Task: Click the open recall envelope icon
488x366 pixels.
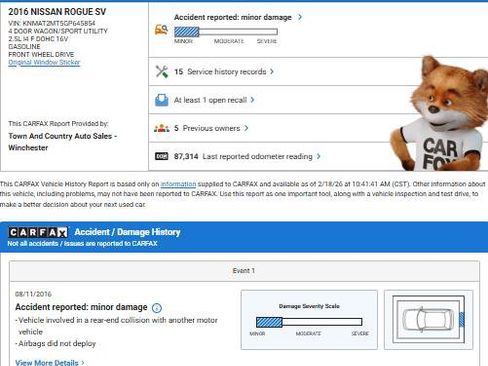Action: (x=162, y=100)
